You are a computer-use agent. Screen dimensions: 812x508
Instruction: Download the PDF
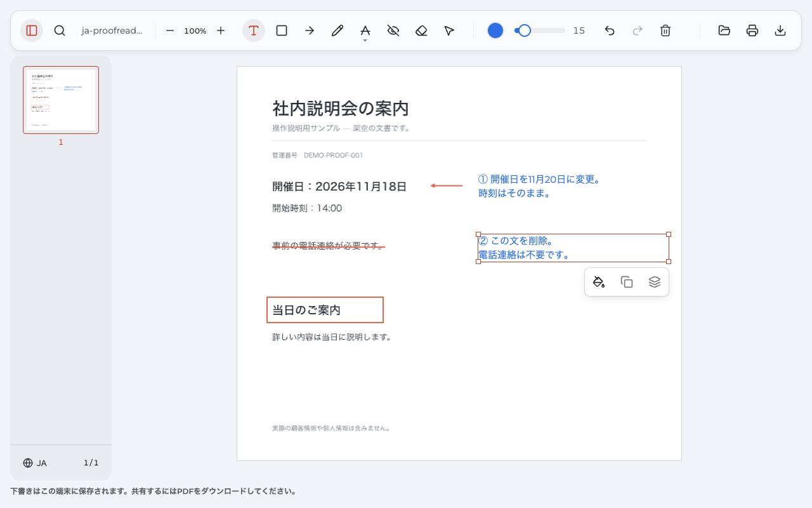point(780,30)
